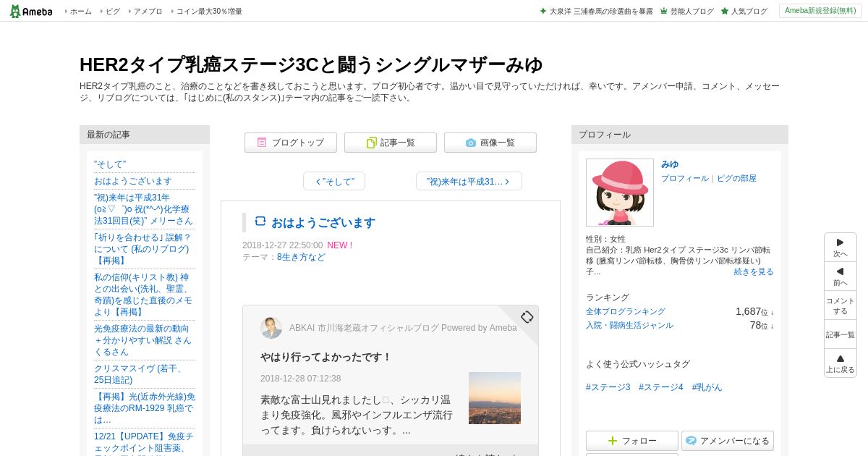Screen dimensions: 868x456
Task: Click the green documents icon on 記事一覧
Action: coord(371,143)
